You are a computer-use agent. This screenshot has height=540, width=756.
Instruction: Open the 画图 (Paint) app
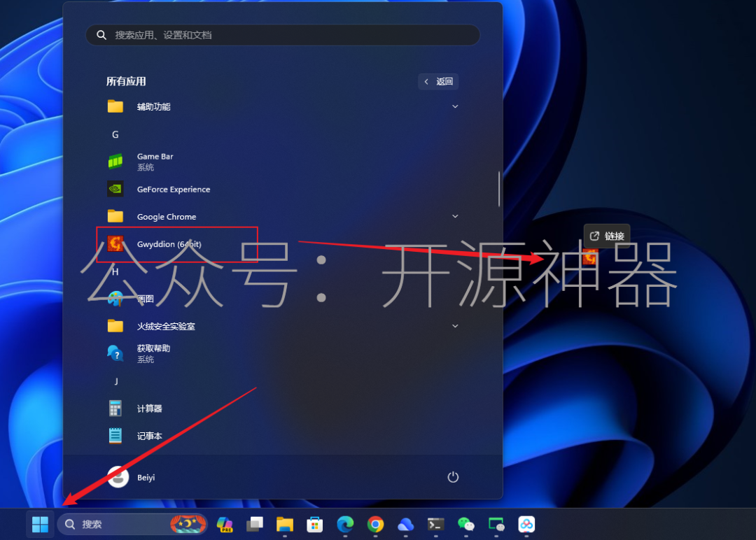pyautogui.click(x=282, y=299)
